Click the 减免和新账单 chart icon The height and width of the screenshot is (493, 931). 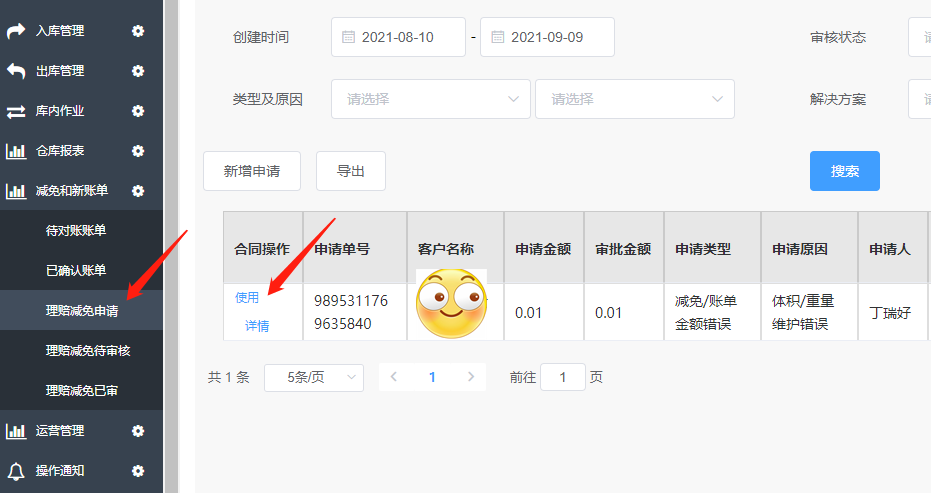[16, 191]
